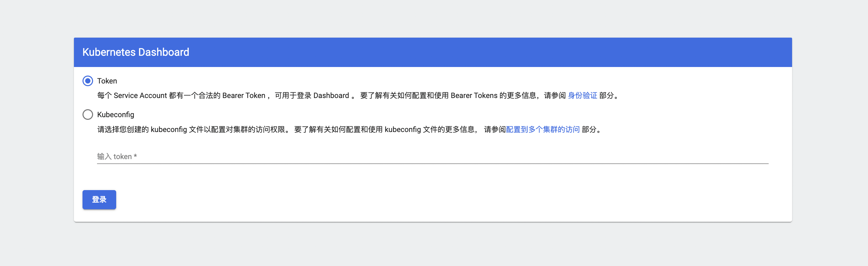Click the 输入 token input field
The height and width of the screenshot is (266, 868).
click(433, 156)
